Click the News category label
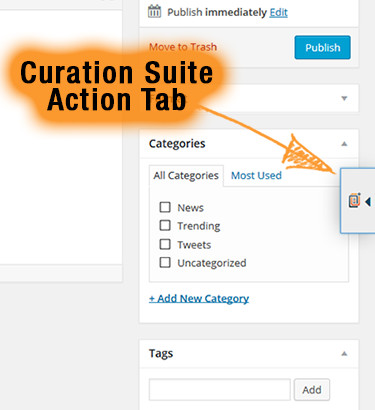This screenshot has height=410, width=375. tap(190, 208)
